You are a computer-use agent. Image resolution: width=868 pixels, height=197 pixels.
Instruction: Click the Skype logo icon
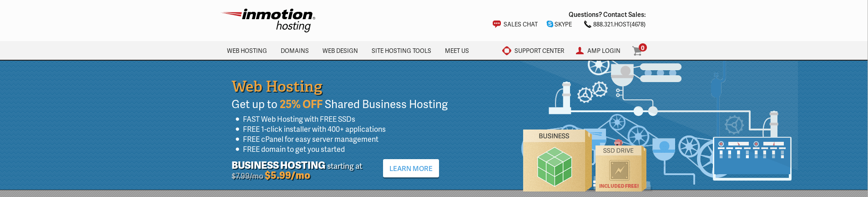550,24
